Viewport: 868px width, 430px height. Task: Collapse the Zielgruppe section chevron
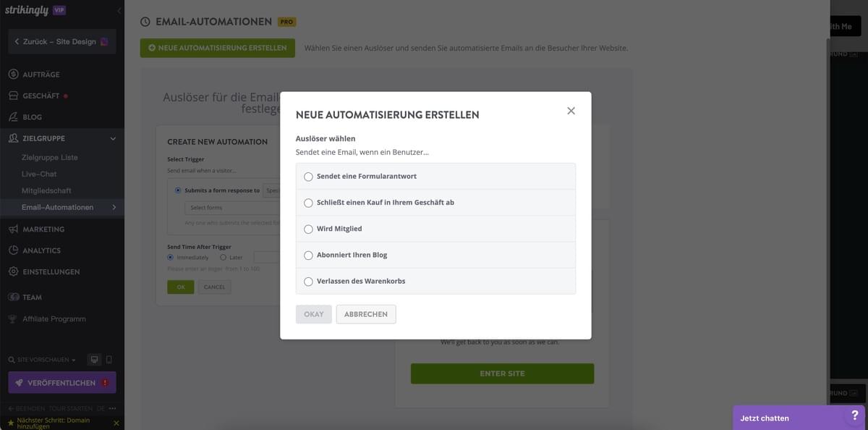pos(113,138)
